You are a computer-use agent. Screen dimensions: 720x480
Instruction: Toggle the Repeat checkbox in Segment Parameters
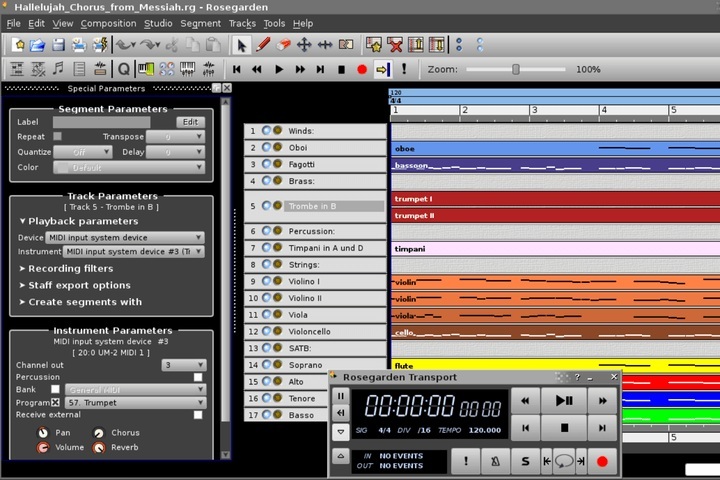tap(57, 136)
